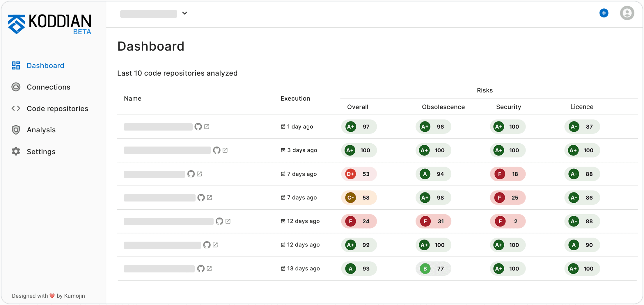
Task: Select the 'Dashboard' navigation label
Action: (45, 65)
